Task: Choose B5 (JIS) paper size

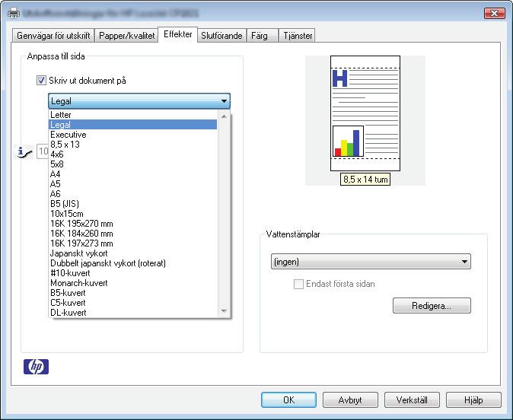Action: pyautogui.click(x=133, y=204)
